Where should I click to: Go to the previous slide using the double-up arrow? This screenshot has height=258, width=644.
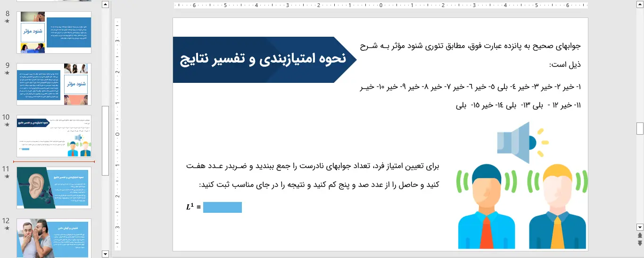(x=640, y=235)
